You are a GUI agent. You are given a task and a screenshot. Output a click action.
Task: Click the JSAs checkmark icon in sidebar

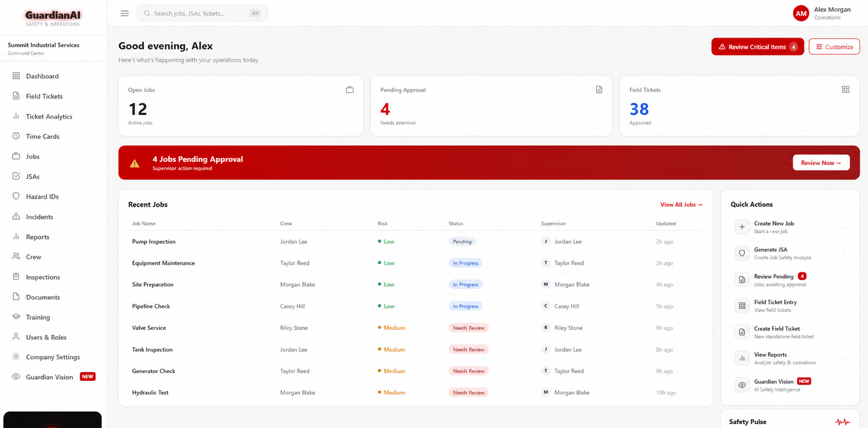(16, 176)
